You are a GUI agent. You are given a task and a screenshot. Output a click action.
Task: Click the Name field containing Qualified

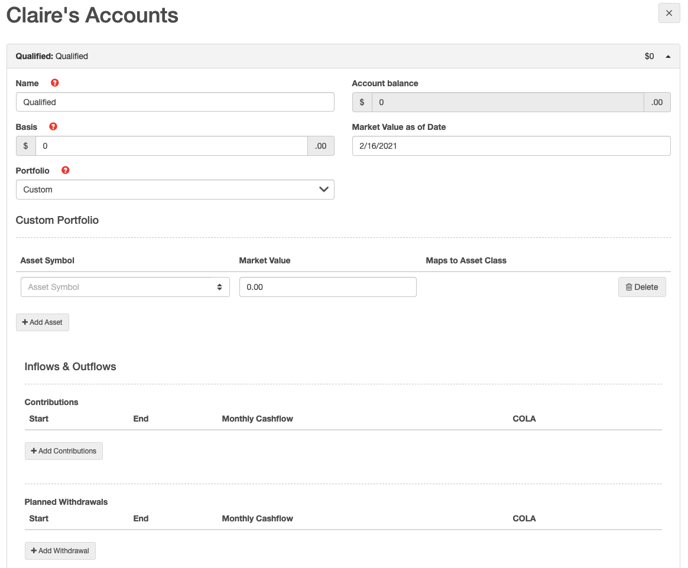click(x=175, y=102)
